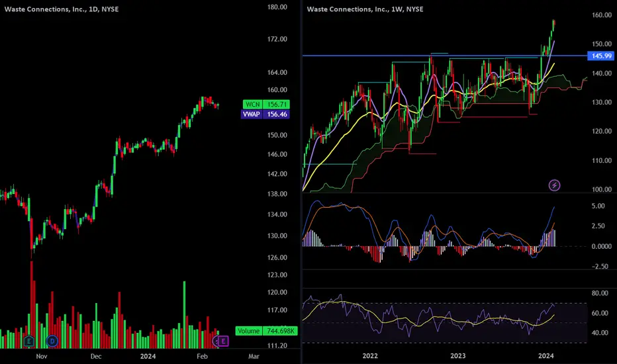
Task: Click the Dec label on the time axis
Action: pos(95,356)
